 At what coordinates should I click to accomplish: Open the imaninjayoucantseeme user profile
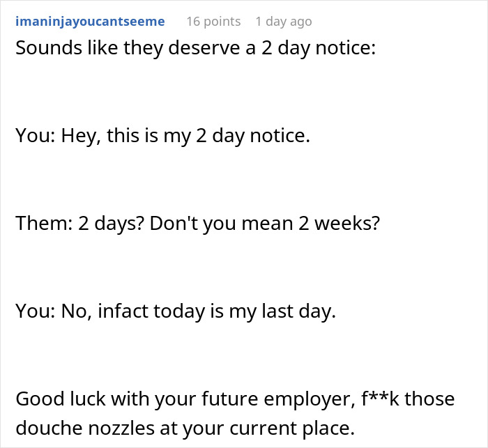pyautogui.click(x=90, y=22)
